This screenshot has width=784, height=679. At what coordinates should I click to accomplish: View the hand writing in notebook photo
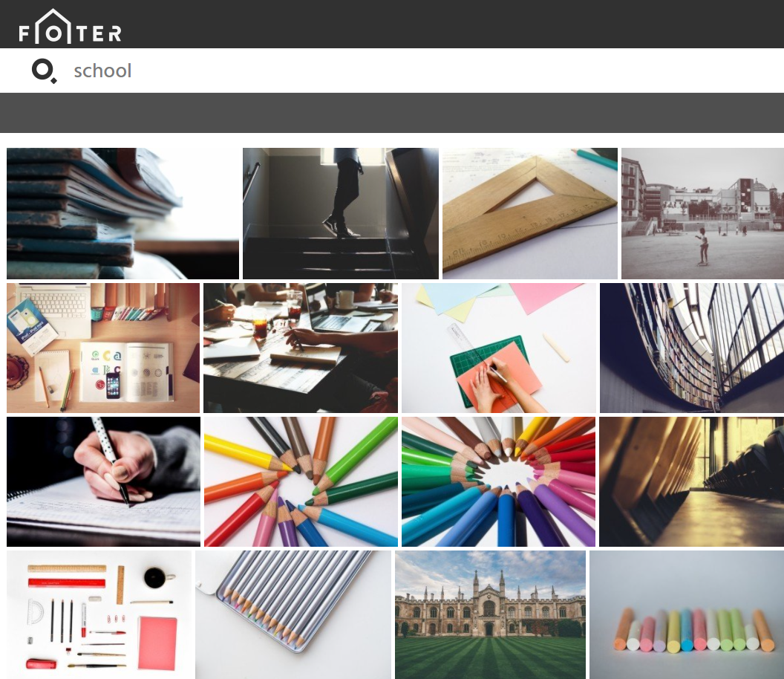tap(103, 481)
